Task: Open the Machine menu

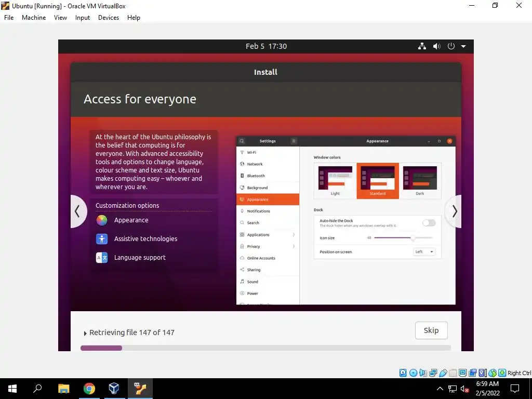Action: 34,18
